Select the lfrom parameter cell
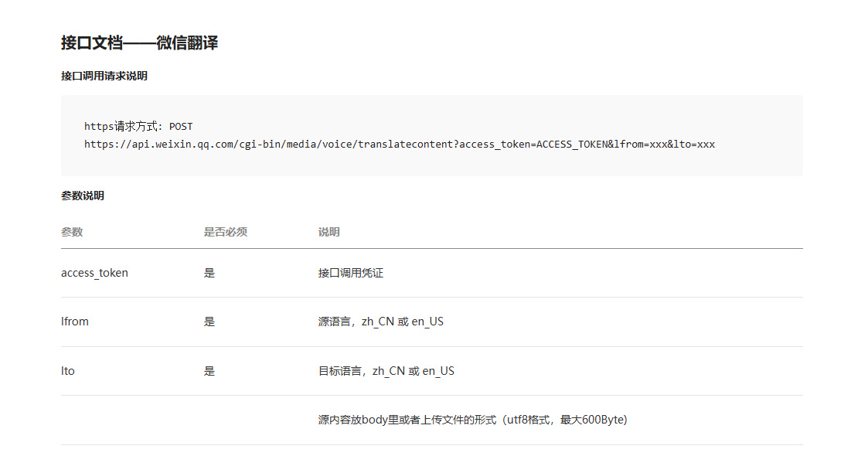Image resolution: width=868 pixels, height=456 pixels. 75,322
